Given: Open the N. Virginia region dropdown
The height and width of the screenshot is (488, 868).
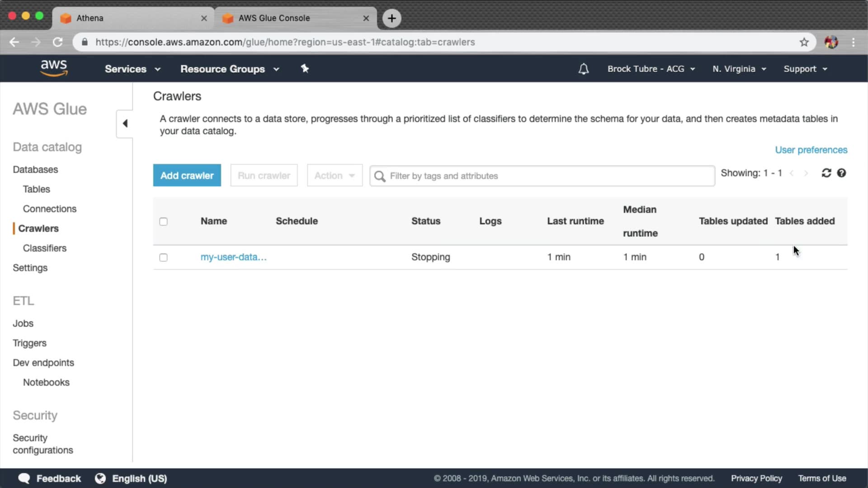Looking at the screenshot, I should (x=739, y=69).
